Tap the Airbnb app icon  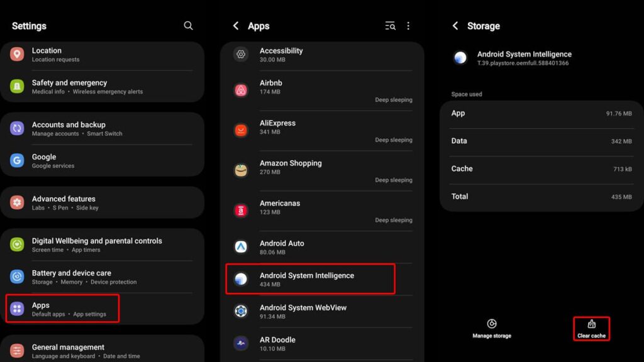click(x=241, y=90)
